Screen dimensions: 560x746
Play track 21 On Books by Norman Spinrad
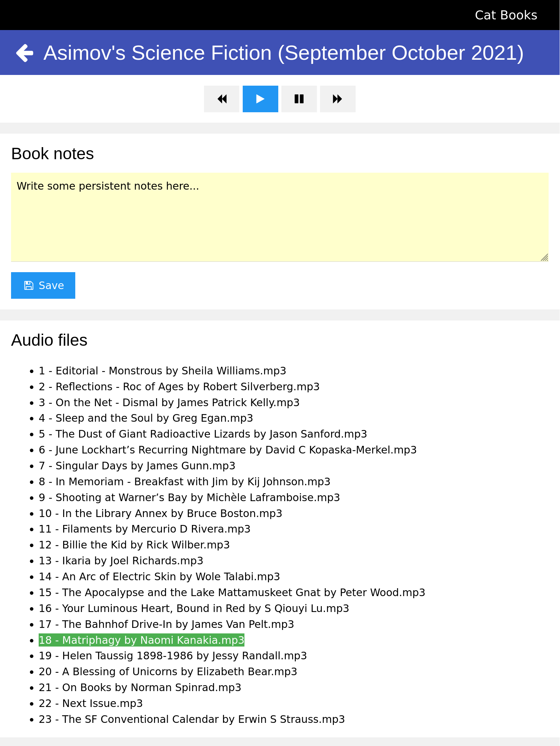pos(140,688)
